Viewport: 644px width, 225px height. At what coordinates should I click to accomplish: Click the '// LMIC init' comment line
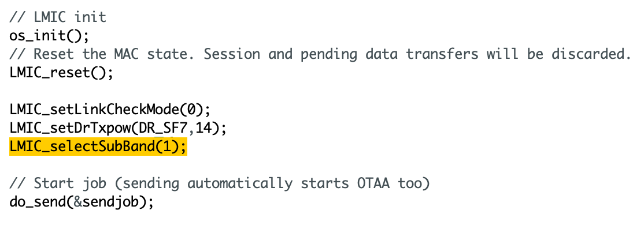pos(57,17)
